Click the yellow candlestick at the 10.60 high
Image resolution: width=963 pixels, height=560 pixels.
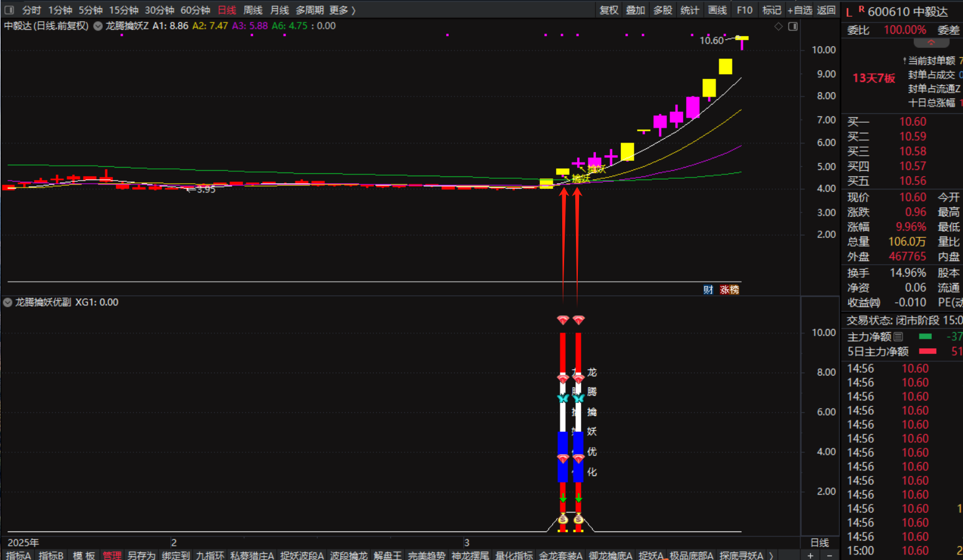(x=742, y=39)
